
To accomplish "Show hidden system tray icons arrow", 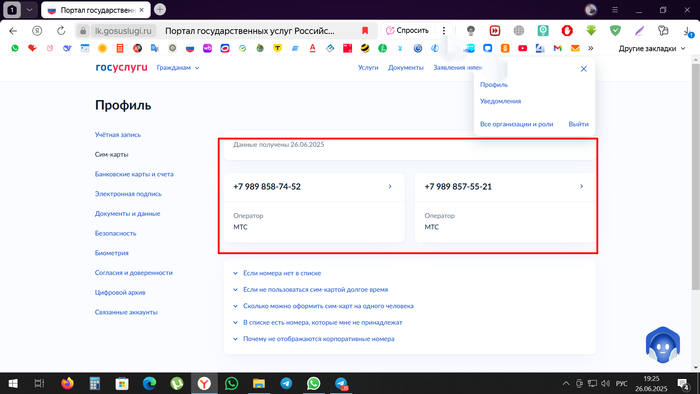I will (x=566, y=383).
